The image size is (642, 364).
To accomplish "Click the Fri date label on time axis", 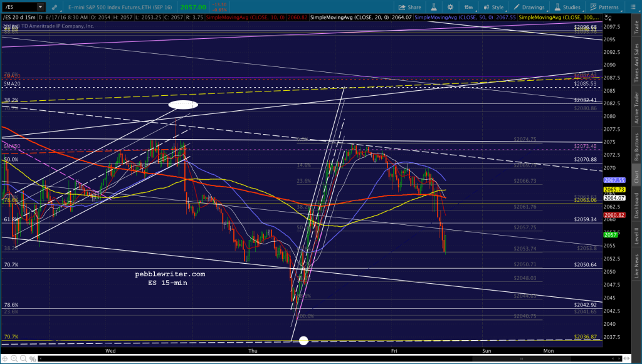I will point(394,351).
